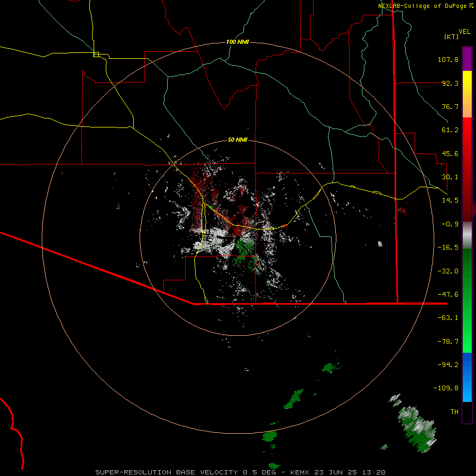
Task: Select the 30.1 scale value
Action: tap(450, 177)
